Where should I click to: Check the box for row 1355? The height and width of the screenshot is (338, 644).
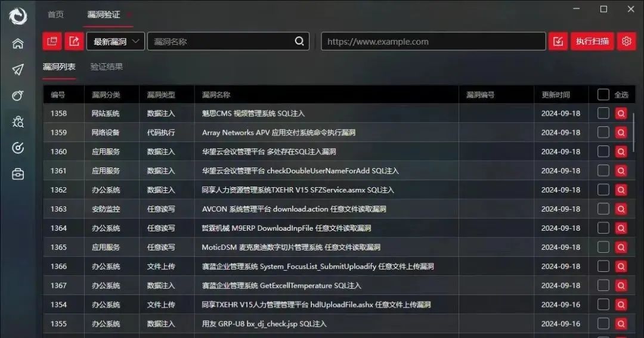click(x=603, y=324)
